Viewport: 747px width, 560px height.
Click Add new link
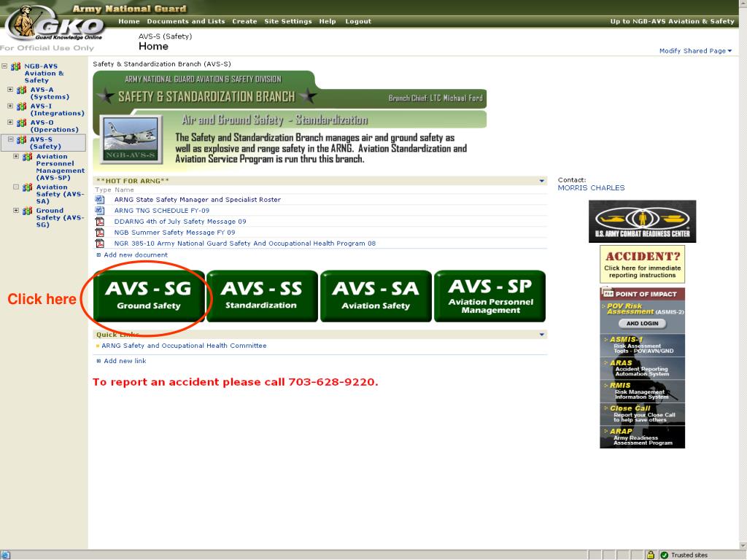(x=125, y=361)
